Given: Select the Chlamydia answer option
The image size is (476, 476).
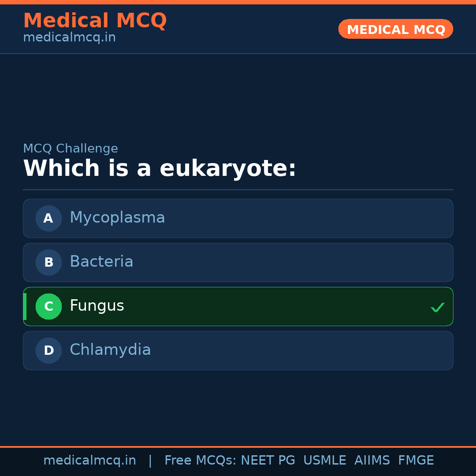Looking at the screenshot, I should [238, 350].
